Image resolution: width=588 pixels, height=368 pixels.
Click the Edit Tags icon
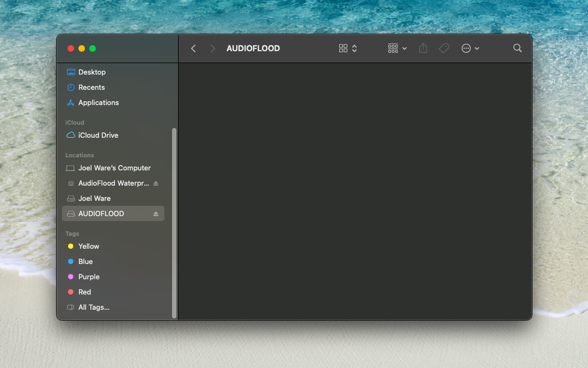point(444,48)
